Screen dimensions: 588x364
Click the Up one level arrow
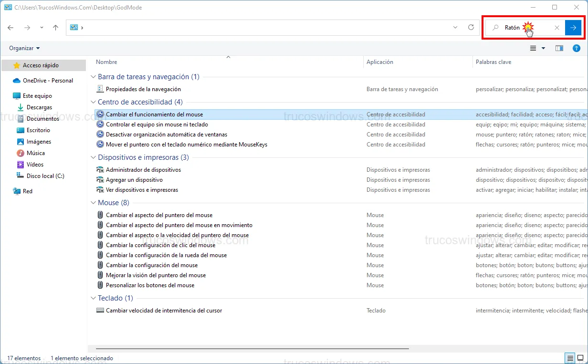click(x=55, y=28)
